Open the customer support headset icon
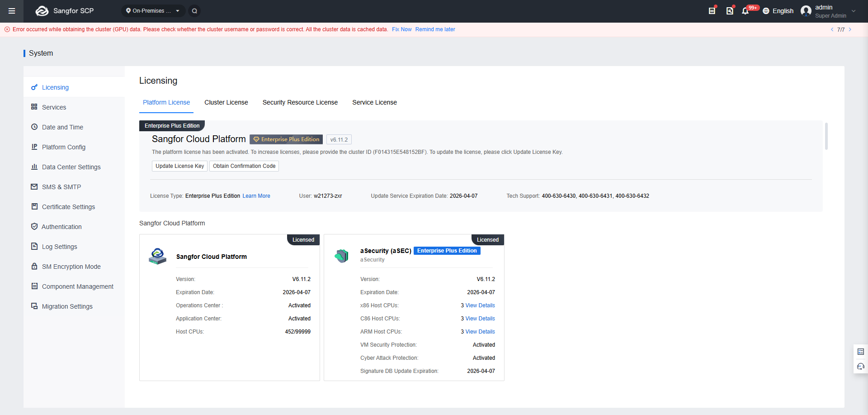 (861, 366)
